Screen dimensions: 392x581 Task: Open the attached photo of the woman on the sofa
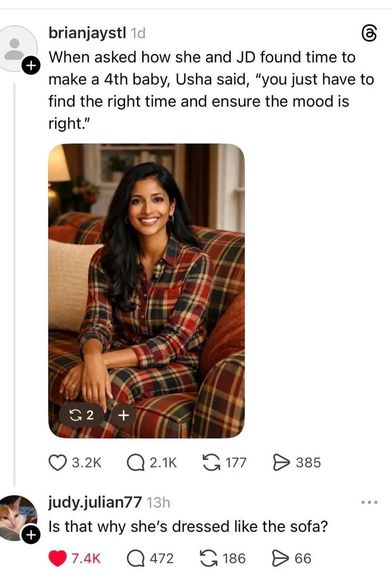(146, 291)
